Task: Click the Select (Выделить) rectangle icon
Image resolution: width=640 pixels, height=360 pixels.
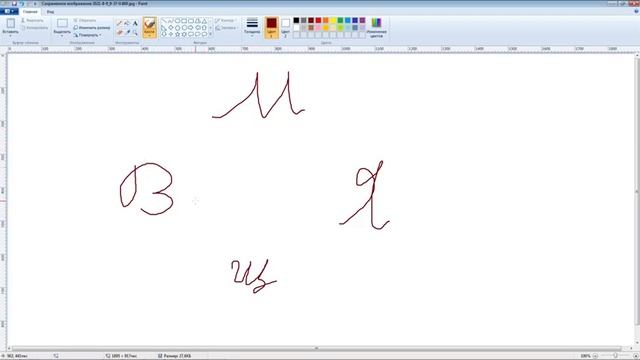Action: coord(62,23)
